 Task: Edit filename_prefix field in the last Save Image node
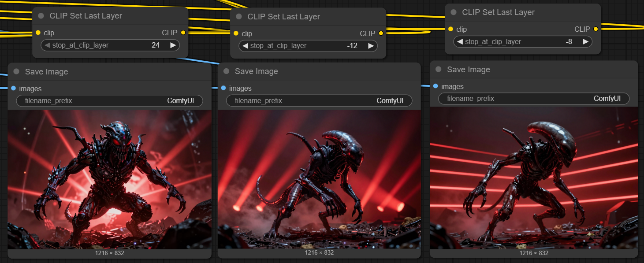point(534,99)
